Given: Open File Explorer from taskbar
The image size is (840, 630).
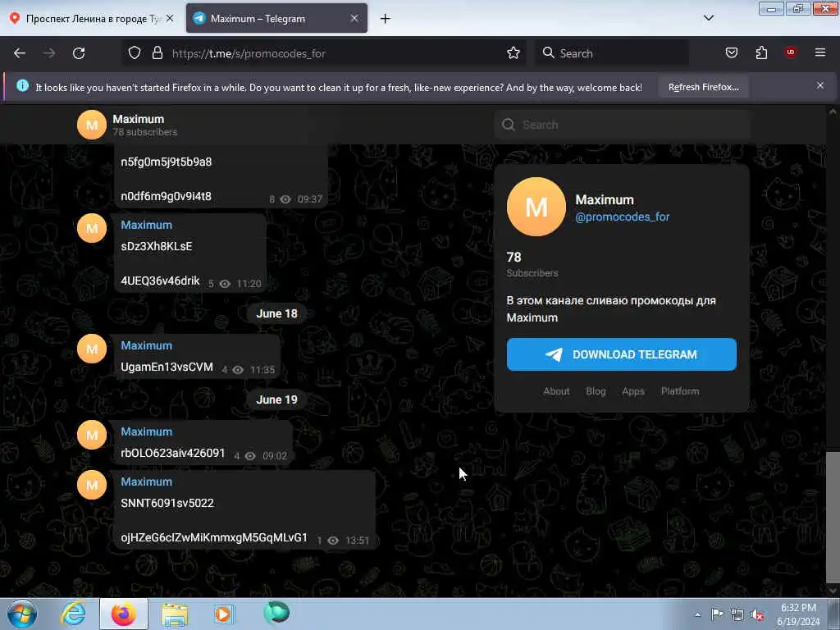Looking at the screenshot, I should (176, 614).
